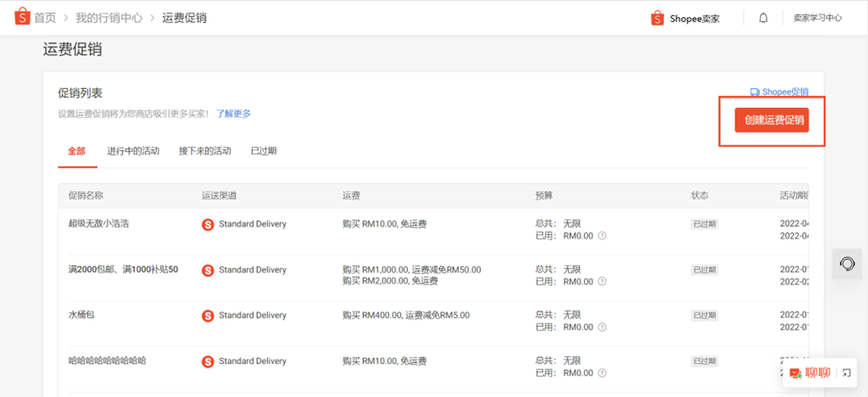Open the customer support headset widget
The image size is (868, 397).
pos(847,263)
